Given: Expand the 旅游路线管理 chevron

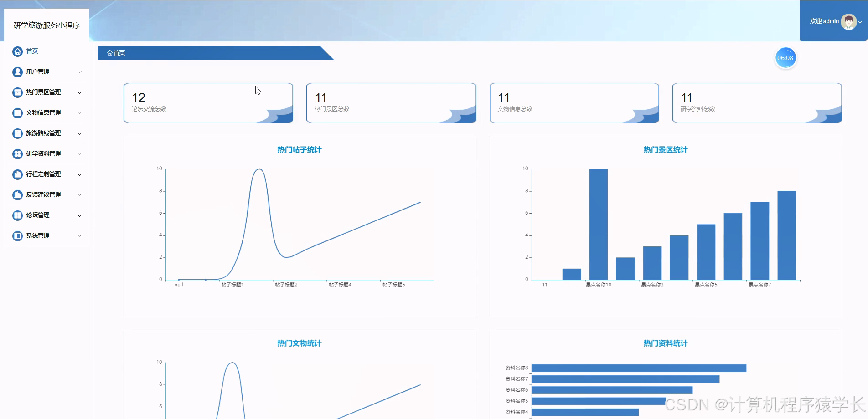Looking at the screenshot, I should pyautogui.click(x=79, y=133).
